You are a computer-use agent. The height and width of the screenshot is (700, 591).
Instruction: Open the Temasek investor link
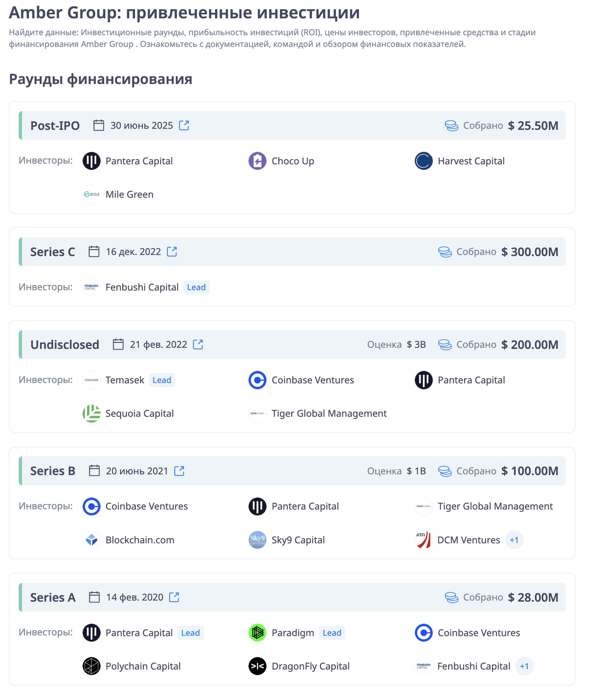125,380
